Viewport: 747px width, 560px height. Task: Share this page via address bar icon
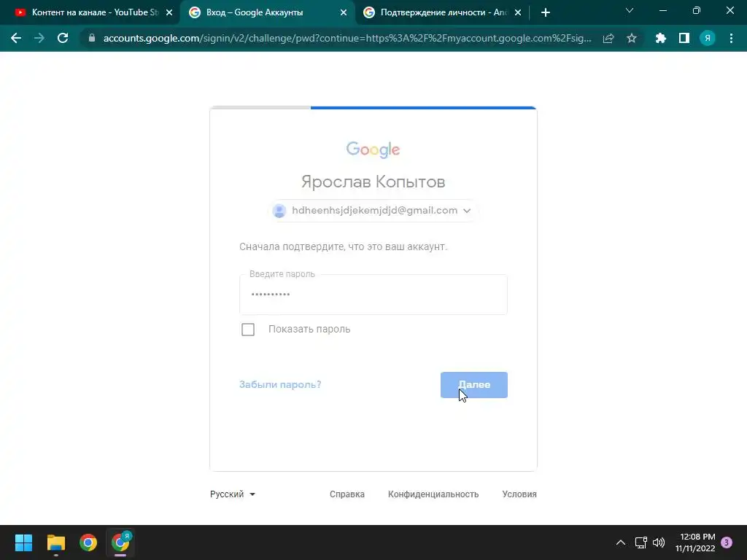coord(608,38)
